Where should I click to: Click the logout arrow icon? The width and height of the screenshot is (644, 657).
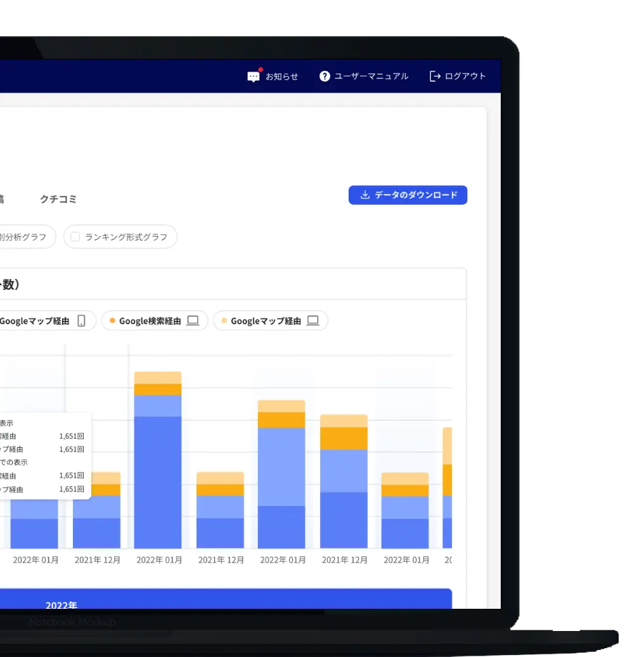(435, 76)
